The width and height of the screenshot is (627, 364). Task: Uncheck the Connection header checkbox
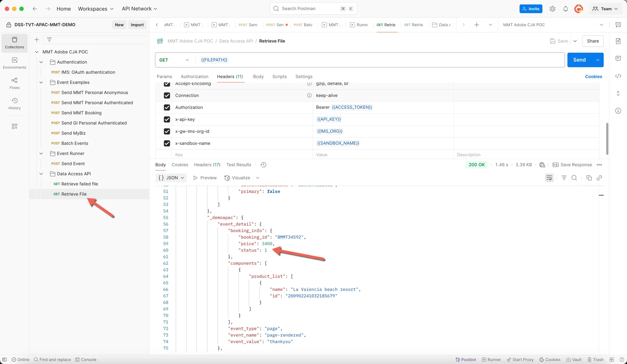[x=167, y=95]
